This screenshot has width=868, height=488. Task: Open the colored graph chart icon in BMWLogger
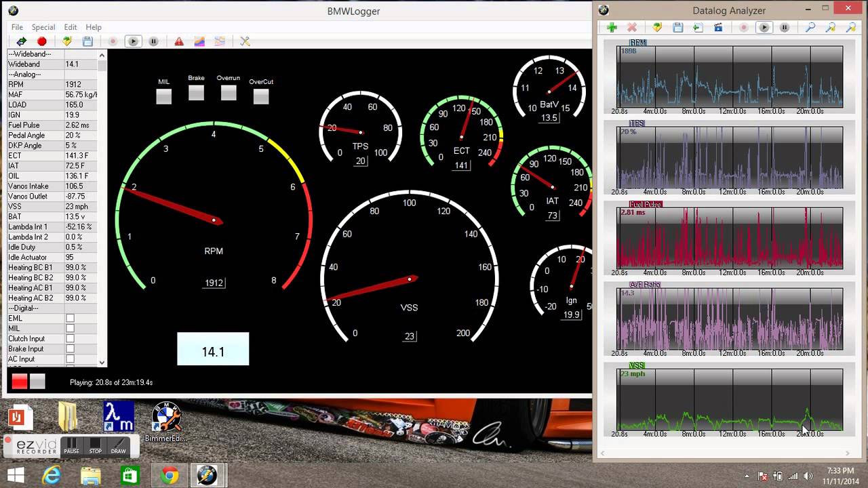[x=199, y=41]
